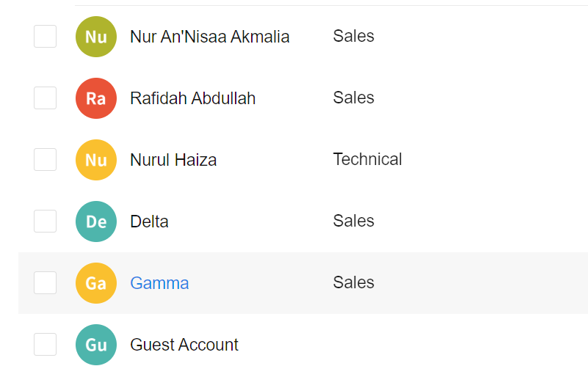Screen dimensions: 588x366
Task: Click the yellow Nu avatar for Nurul Haiza
Action: coord(96,160)
